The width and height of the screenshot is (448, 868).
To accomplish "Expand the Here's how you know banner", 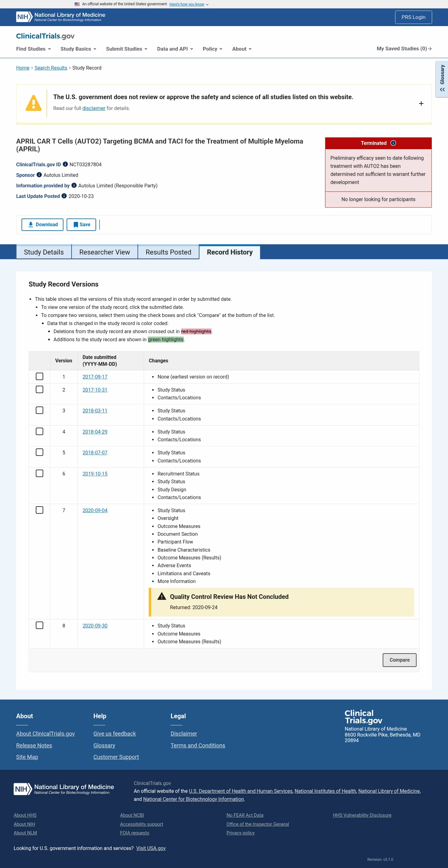I will click(x=189, y=4).
